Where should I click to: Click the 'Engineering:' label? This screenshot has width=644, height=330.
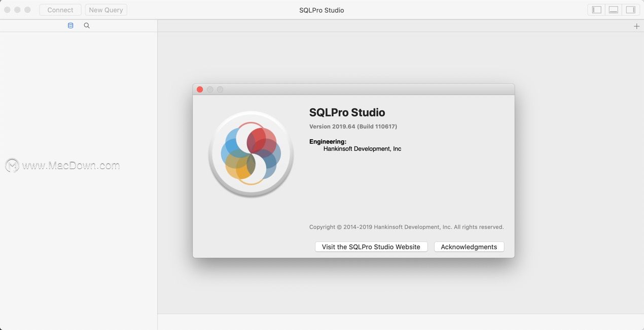[x=328, y=142]
